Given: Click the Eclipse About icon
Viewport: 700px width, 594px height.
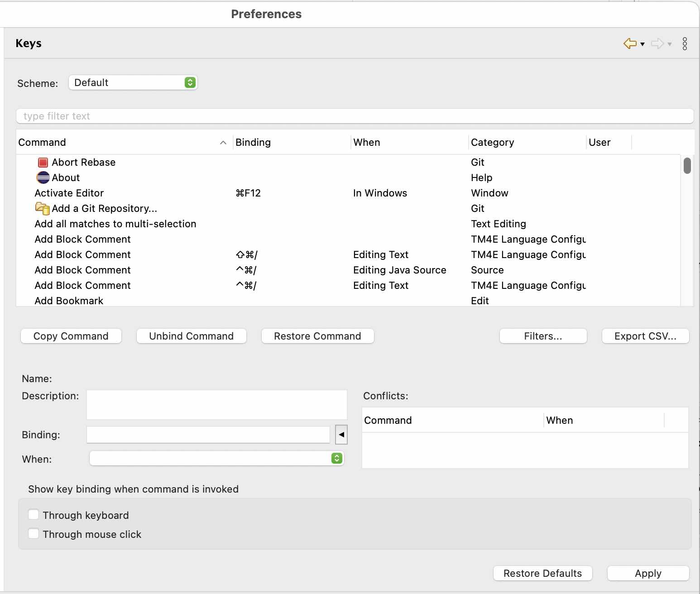Looking at the screenshot, I should [43, 177].
